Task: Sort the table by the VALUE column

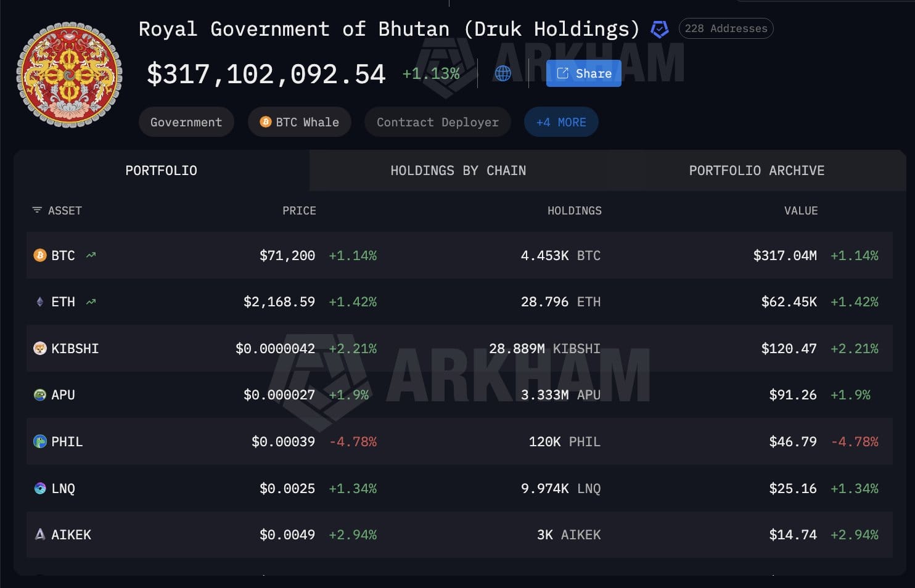Action: click(x=801, y=210)
